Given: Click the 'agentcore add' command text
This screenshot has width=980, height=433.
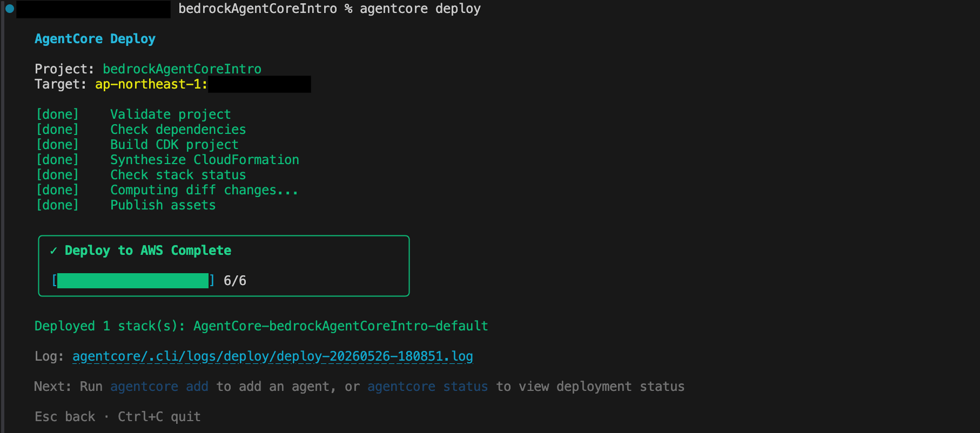Looking at the screenshot, I should click(159, 387).
